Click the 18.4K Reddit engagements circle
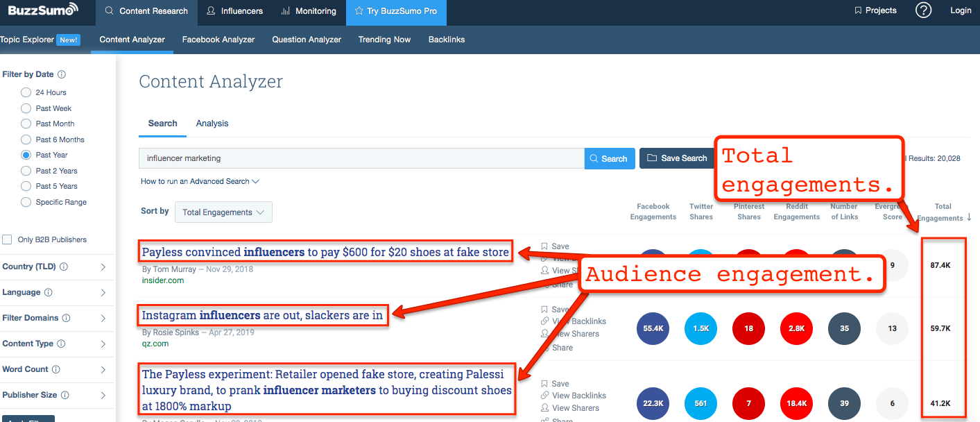Screen dimensions: 980x422 pos(796,403)
